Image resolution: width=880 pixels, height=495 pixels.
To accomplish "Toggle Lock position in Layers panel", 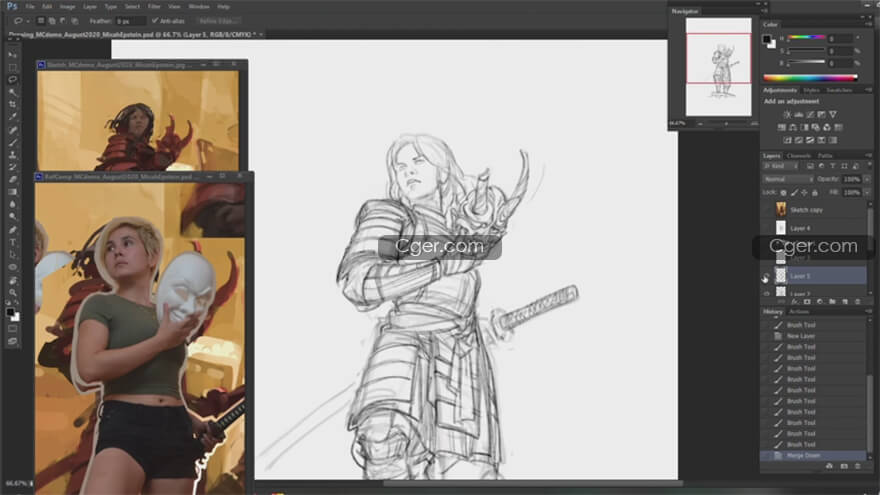I will coord(804,192).
